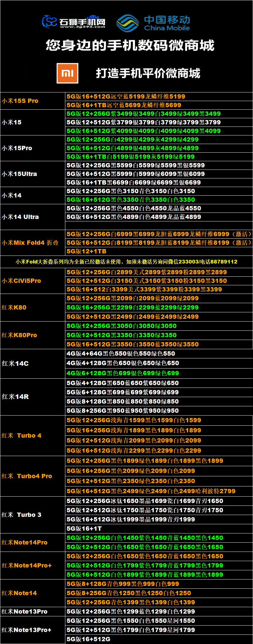Click the 16+512G 远空蓝5199 price row
Screen dimensions: 253x644
point(159,96)
